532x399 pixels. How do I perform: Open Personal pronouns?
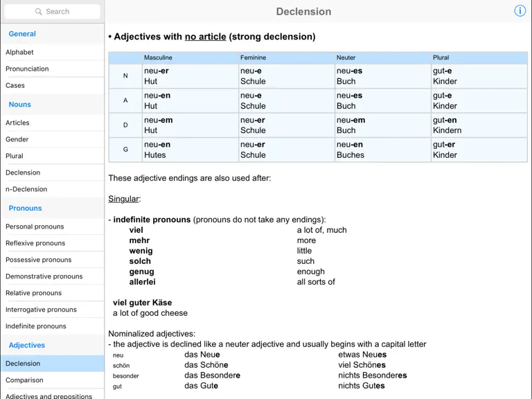tap(52, 227)
